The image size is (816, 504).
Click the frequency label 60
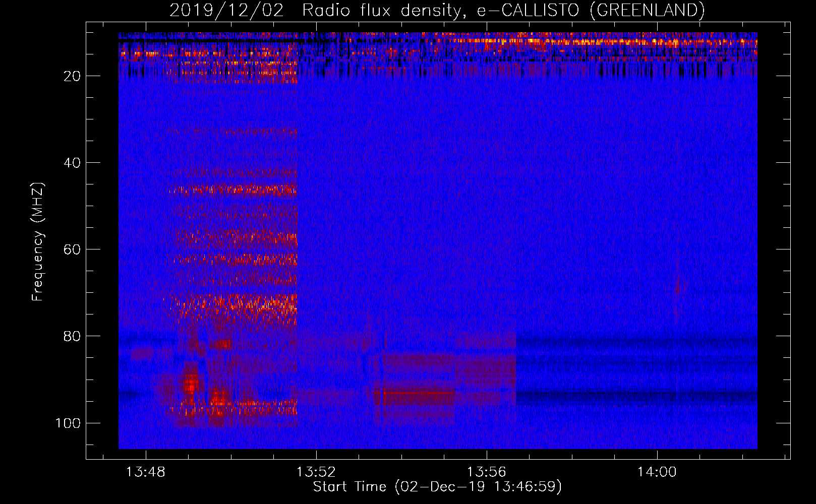73,249
